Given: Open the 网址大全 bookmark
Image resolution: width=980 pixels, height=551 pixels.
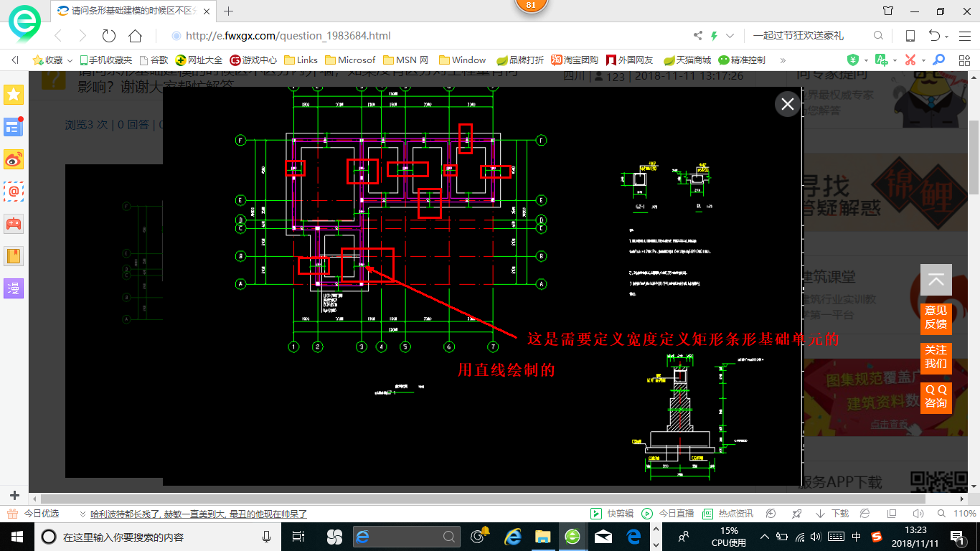Looking at the screenshot, I should point(199,60).
